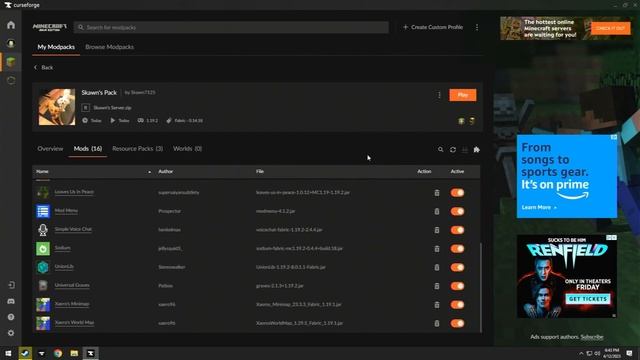Open the Sodium mod name link
Screen dimensions: 640x360
click(62, 248)
